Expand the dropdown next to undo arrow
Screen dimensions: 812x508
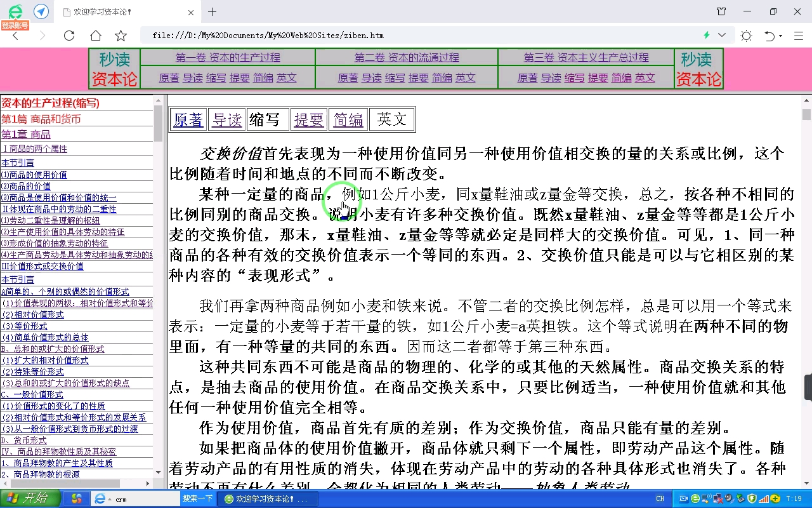click(781, 36)
